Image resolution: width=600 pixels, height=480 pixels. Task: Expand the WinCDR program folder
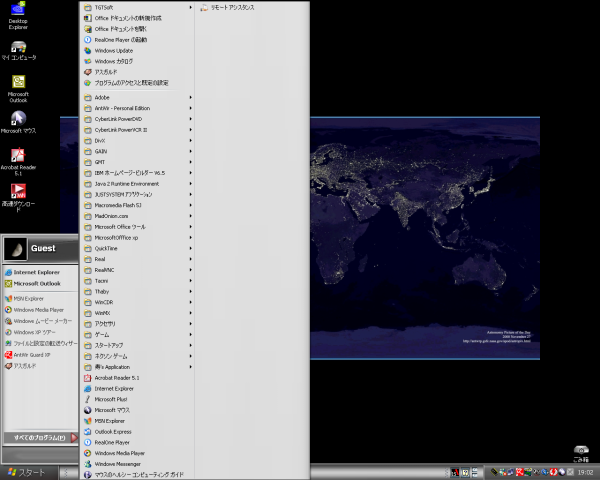point(138,302)
